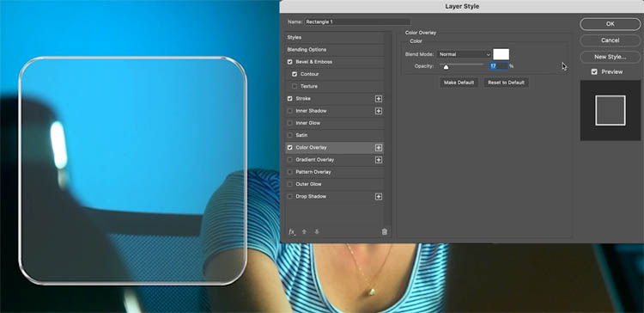644x313 pixels.
Task: Uncheck the Contour checkbox
Action: click(x=295, y=74)
